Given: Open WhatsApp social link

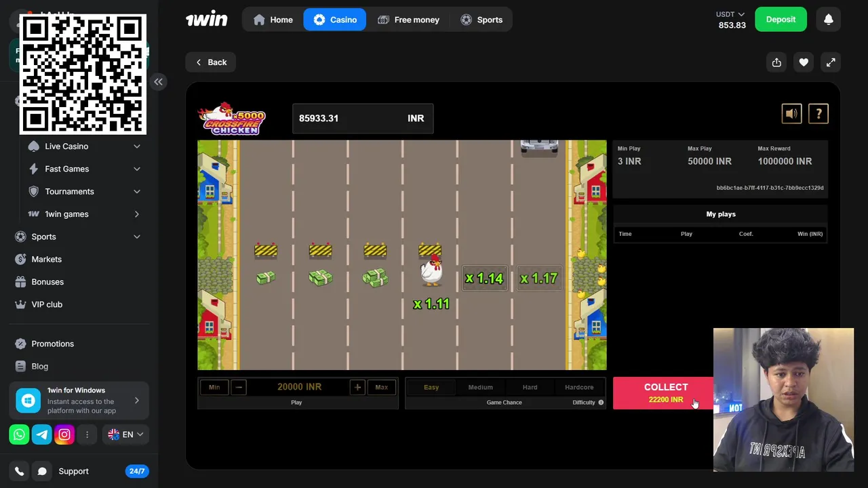Looking at the screenshot, I should pyautogui.click(x=19, y=434).
